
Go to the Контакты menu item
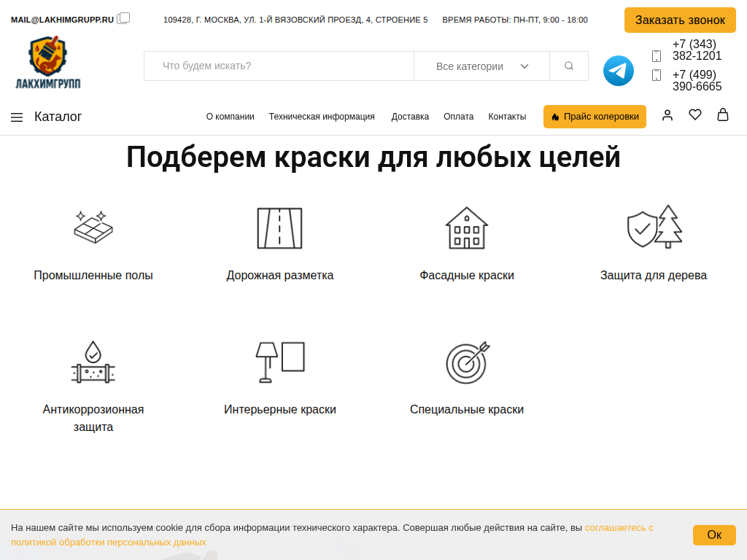tap(507, 116)
